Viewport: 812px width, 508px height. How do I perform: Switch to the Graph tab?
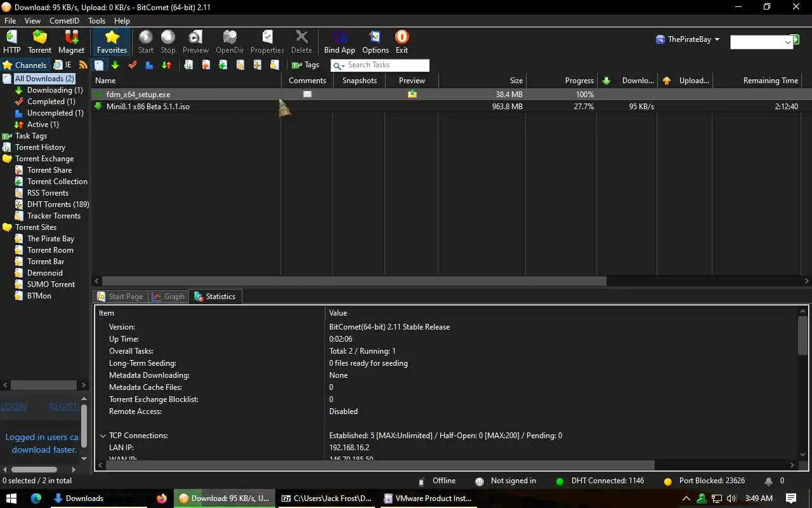pyautogui.click(x=169, y=297)
